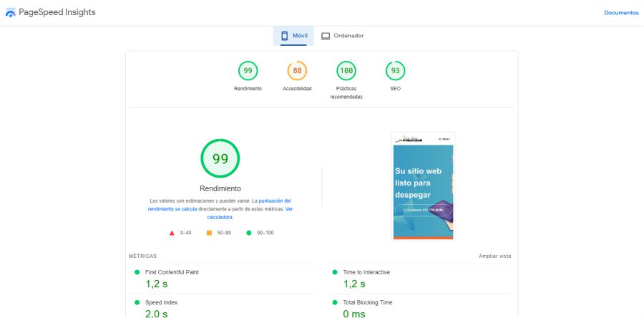Click the Accesibilidad 88 score gauge

(x=297, y=71)
